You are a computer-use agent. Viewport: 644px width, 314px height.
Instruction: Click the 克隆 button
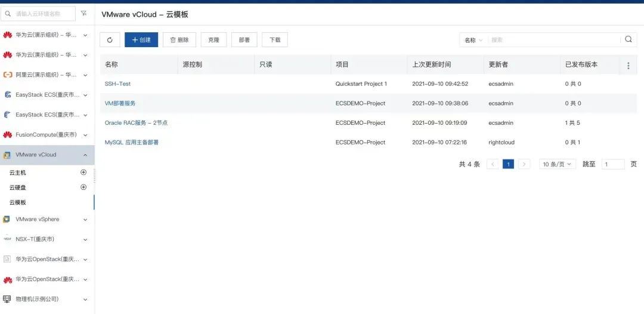point(213,40)
